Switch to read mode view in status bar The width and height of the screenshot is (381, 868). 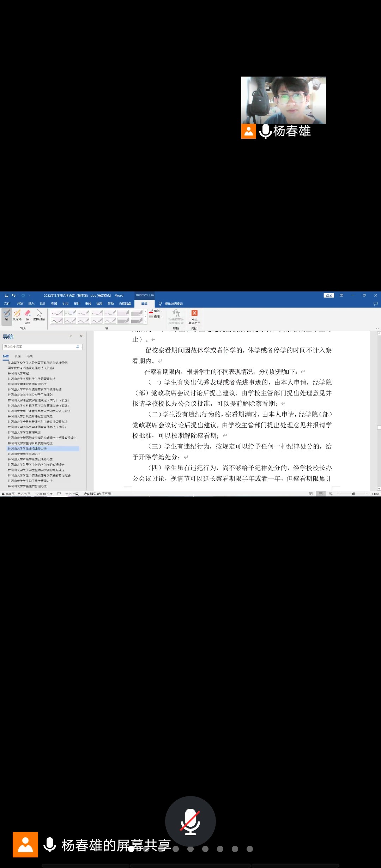tap(310, 494)
